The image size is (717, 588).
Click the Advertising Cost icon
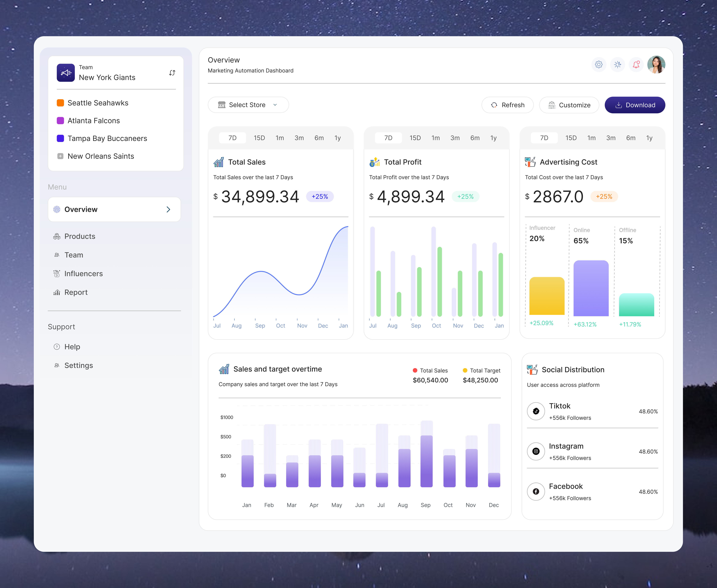[x=530, y=162]
